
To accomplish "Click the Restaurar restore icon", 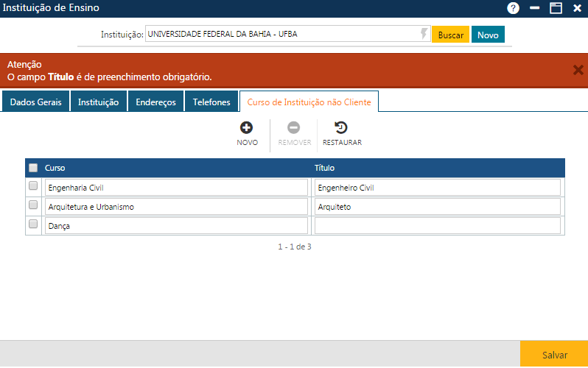I will pos(341,128).
